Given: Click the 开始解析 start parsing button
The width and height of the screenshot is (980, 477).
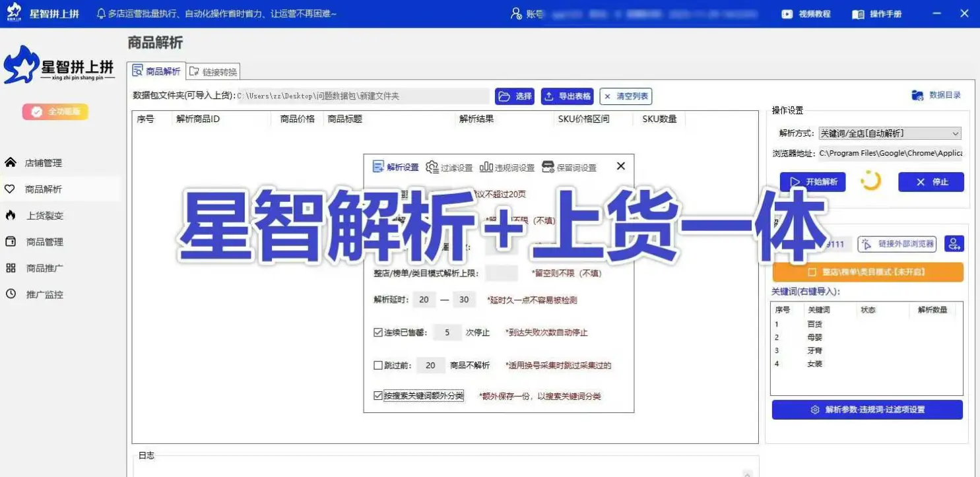Looking at the screenshot, I should [x=812, y=182].
